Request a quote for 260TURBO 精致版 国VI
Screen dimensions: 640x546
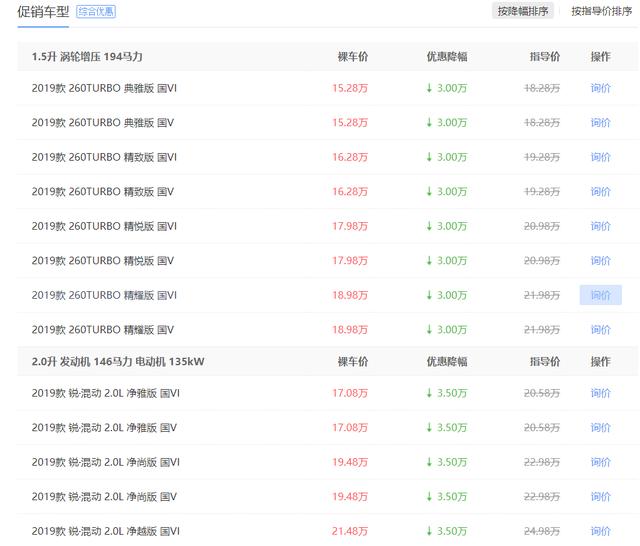[x=600, y=157]
